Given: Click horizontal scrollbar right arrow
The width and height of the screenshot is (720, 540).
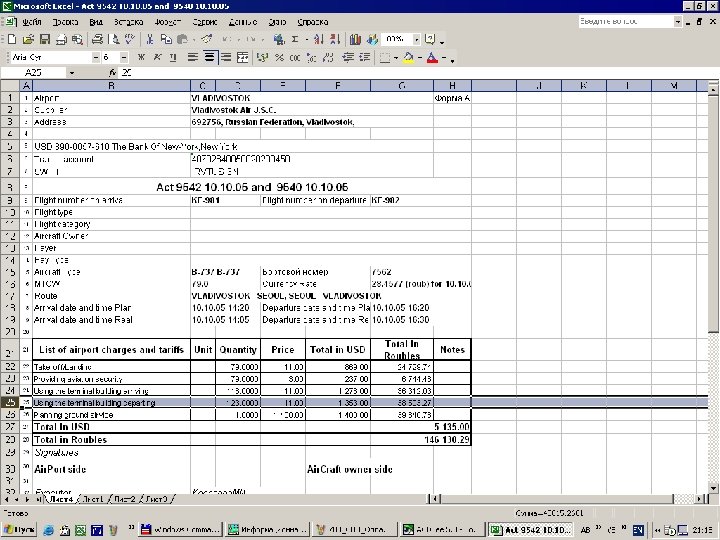Looking at the screenshot, I should 699,499.
